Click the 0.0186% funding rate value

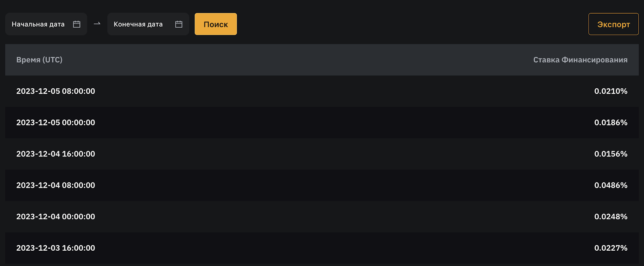pyautogui.click(x=611, y=123)
